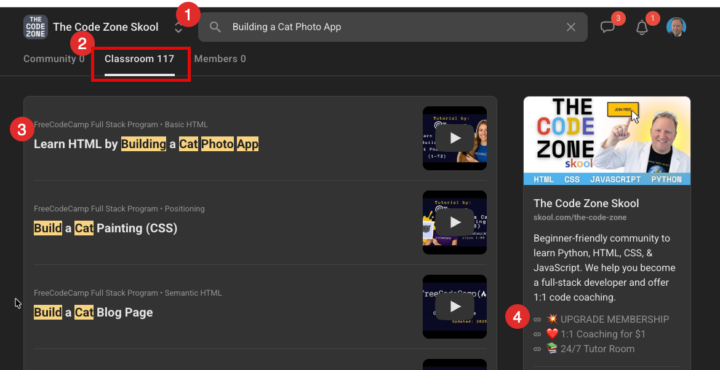
Task: Open the user profile avatar
Action: [676, 27]
